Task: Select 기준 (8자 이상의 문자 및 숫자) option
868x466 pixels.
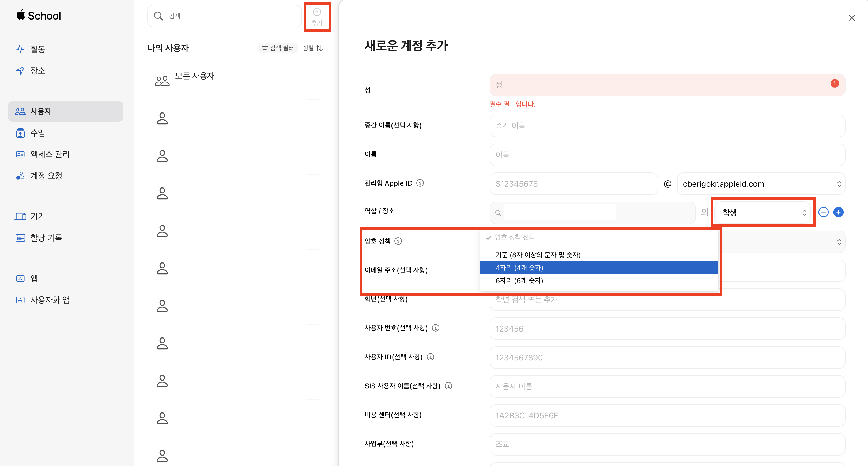Action: (599, 255)
